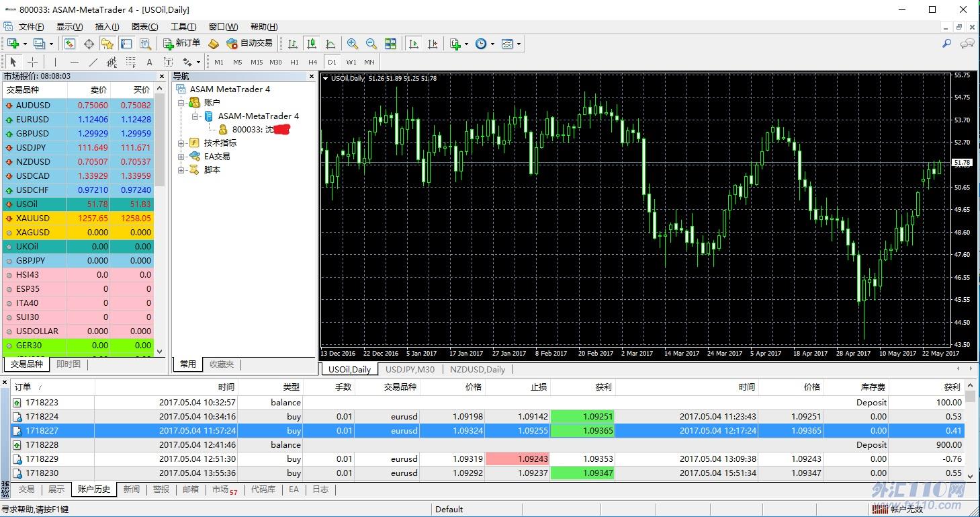Viewport: 980px width, 517px height.
Task: Click account history vertical scrollbar
Action: pyautogui.click(x=970, y=430)
